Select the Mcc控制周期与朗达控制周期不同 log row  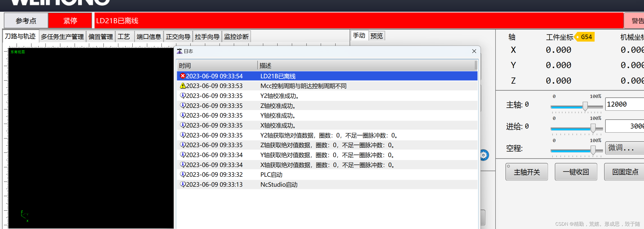click(x=327, y=86)
